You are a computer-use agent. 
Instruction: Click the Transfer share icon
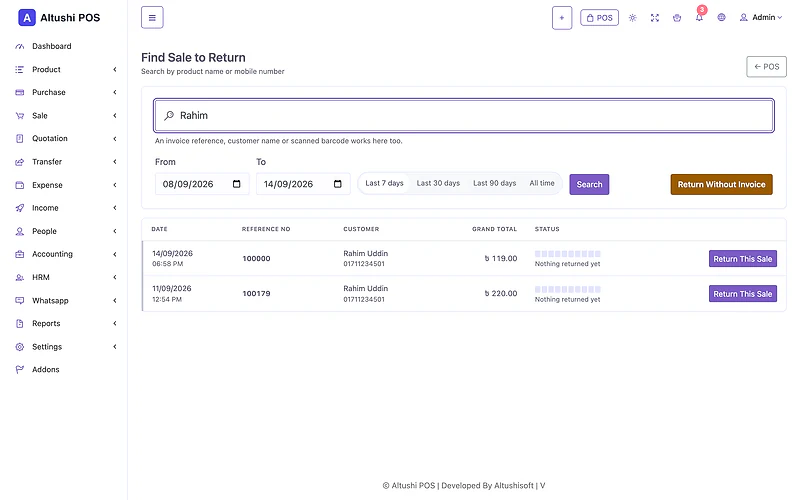tap(19, 162)
